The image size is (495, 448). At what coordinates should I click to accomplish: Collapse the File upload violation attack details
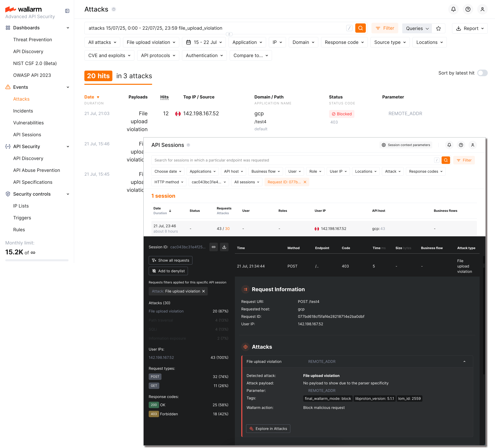(x=464, y=362)
